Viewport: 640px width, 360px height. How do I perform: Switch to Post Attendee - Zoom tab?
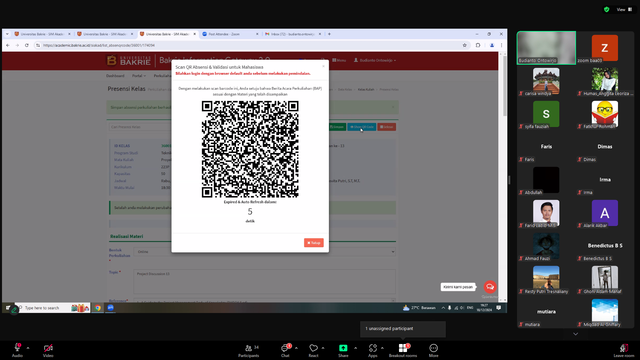tap(229, 34)
